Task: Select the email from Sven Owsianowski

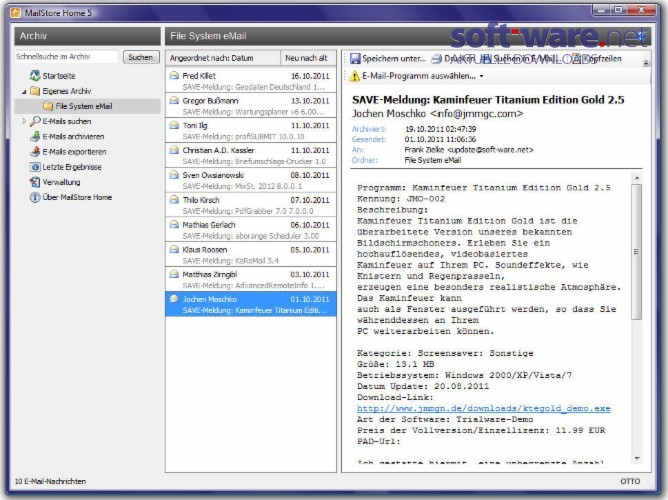Action: [251, 180]
